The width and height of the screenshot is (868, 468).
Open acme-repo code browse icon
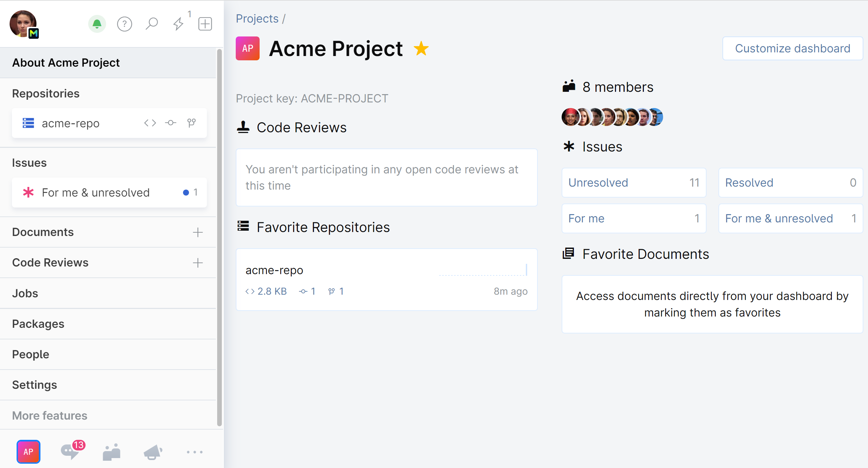150,123
